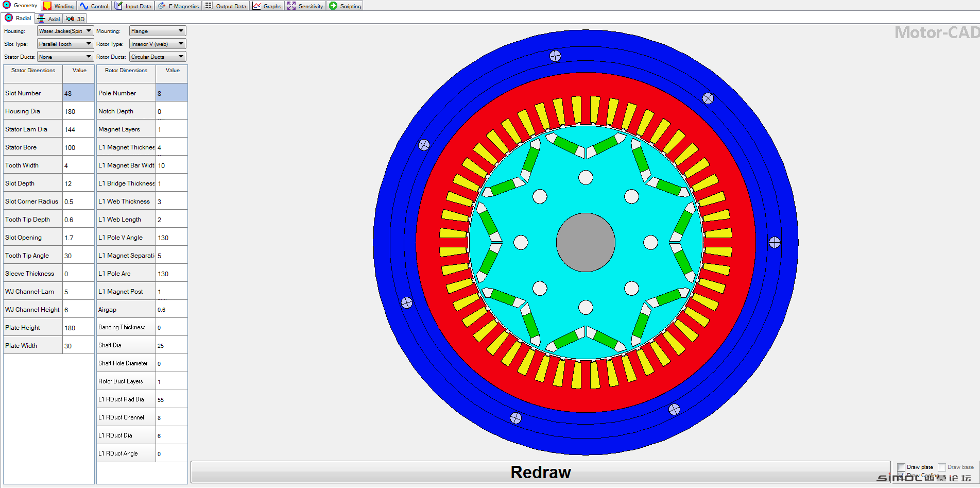
Task: Click the WJ Channel Height value cell
Action: 78,309
